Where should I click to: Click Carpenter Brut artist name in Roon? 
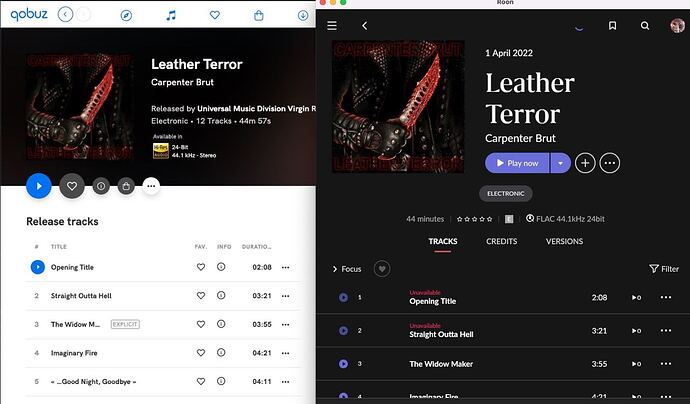tap(520, 138)
